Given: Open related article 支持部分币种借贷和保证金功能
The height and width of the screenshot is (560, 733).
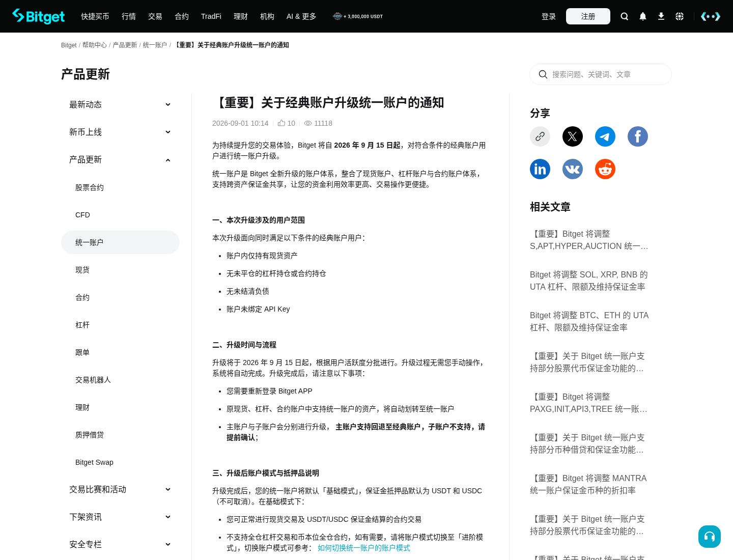Looking at the screenshot, I should pos(589,443).
